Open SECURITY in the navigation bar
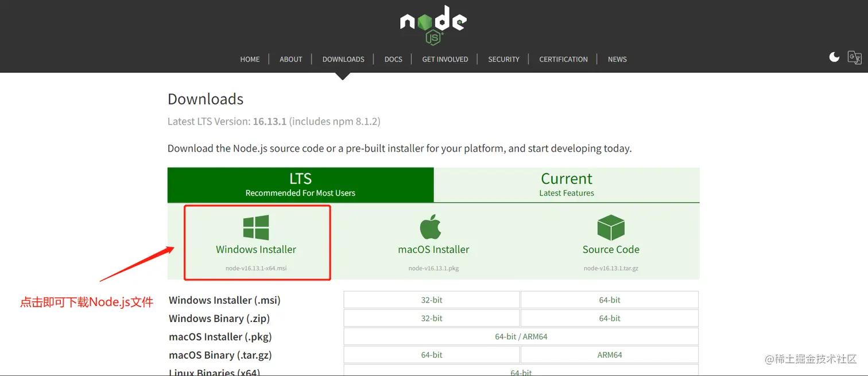 [503, 59]
